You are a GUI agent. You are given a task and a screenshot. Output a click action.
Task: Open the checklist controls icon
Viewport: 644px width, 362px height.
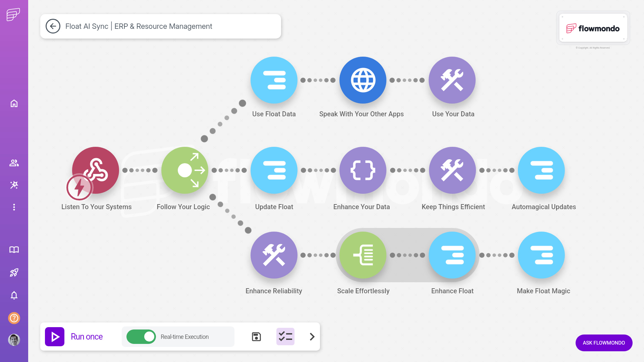click(x=285, y=337)
